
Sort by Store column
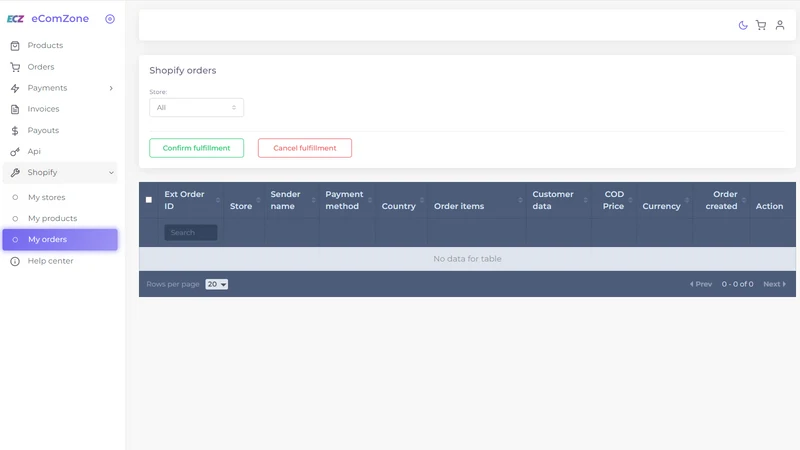coord(258,200)
